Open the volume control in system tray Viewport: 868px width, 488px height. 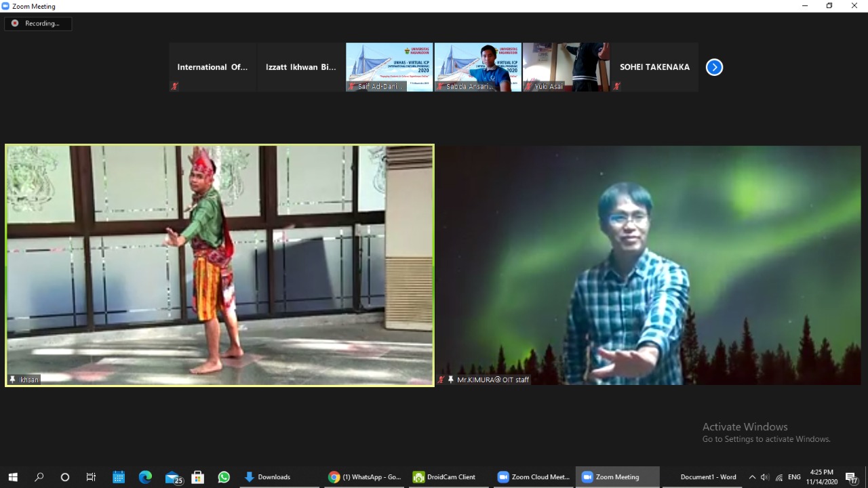pyautogui.click(x=765, y=477)
